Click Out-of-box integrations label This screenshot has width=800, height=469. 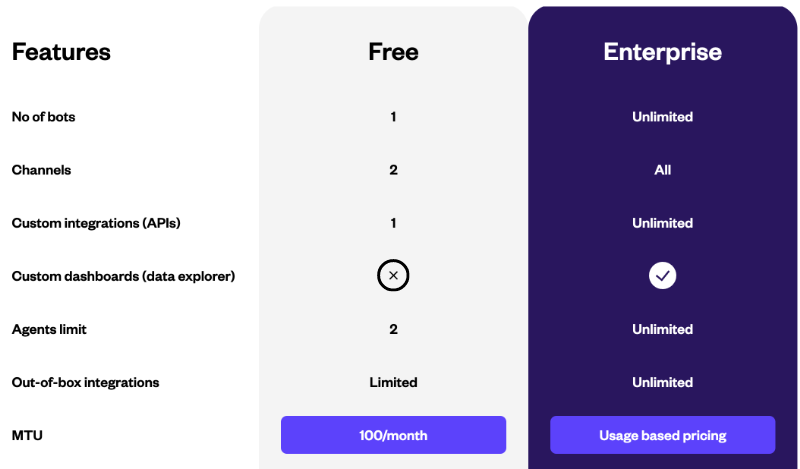[x=85, y=382]
